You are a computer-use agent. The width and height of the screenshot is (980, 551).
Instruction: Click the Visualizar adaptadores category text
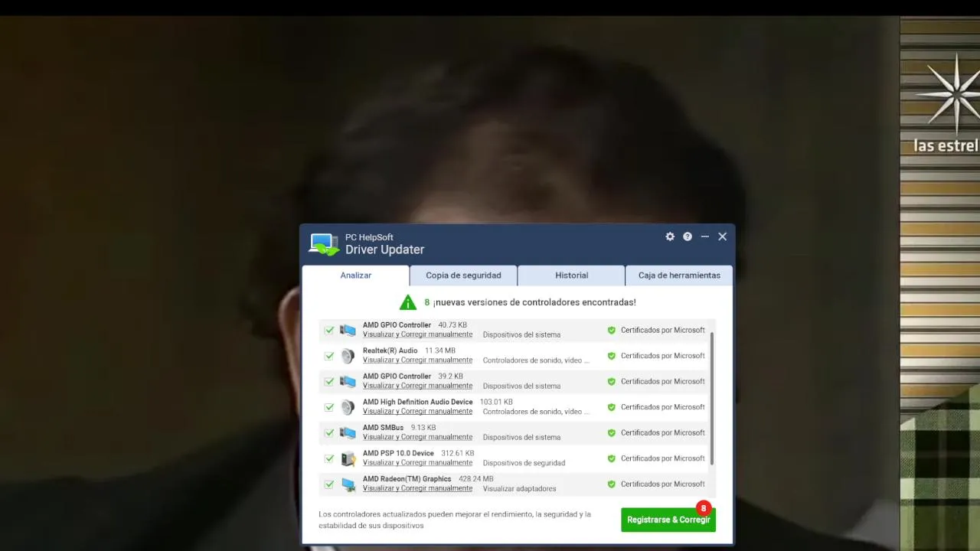pyautogui.click(x=519, y=488)
